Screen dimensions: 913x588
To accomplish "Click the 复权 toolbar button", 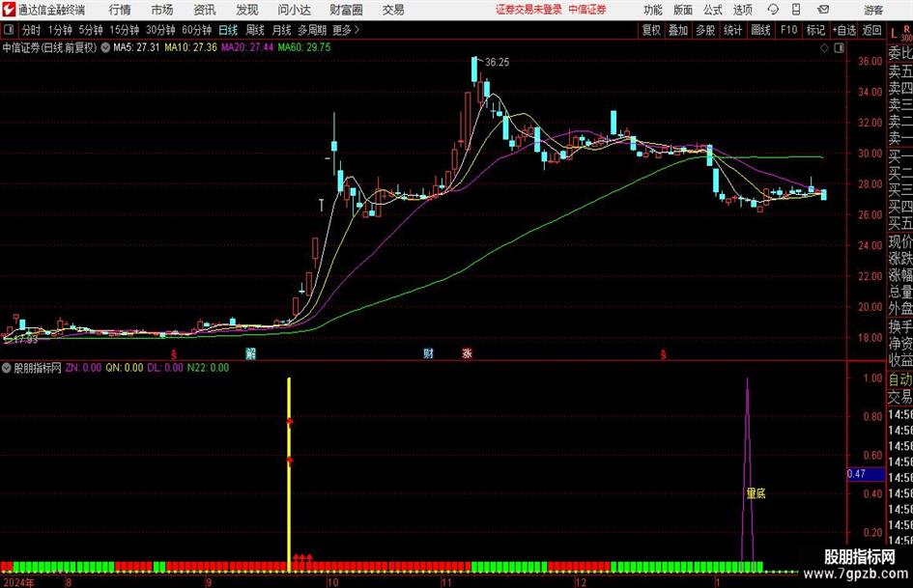I will [x=651, y=30].
